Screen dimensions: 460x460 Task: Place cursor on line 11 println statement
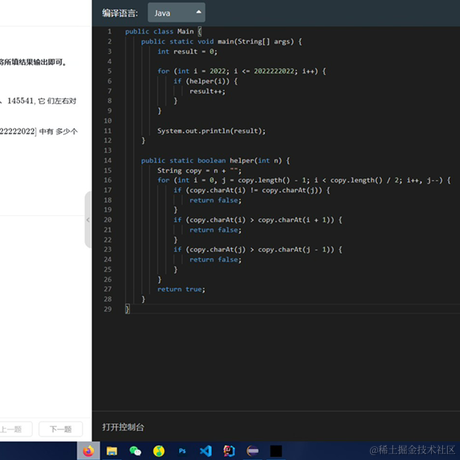211,131
